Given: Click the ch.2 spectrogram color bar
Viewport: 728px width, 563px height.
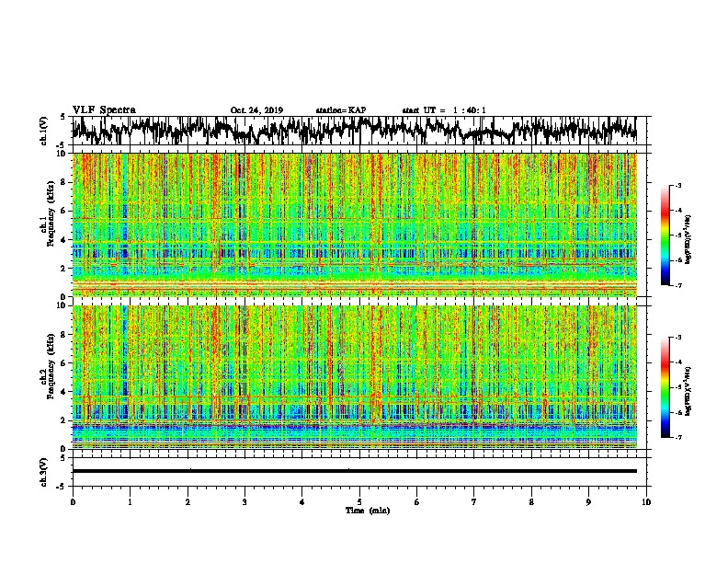Looking at the screenshot, I should pyautogui.click(x=665, y=387).
